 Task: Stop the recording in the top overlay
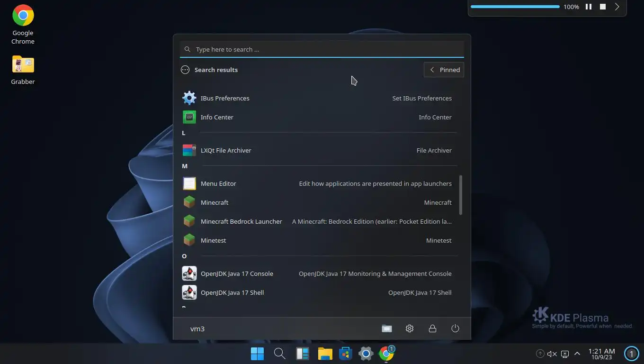pos(603,7)
